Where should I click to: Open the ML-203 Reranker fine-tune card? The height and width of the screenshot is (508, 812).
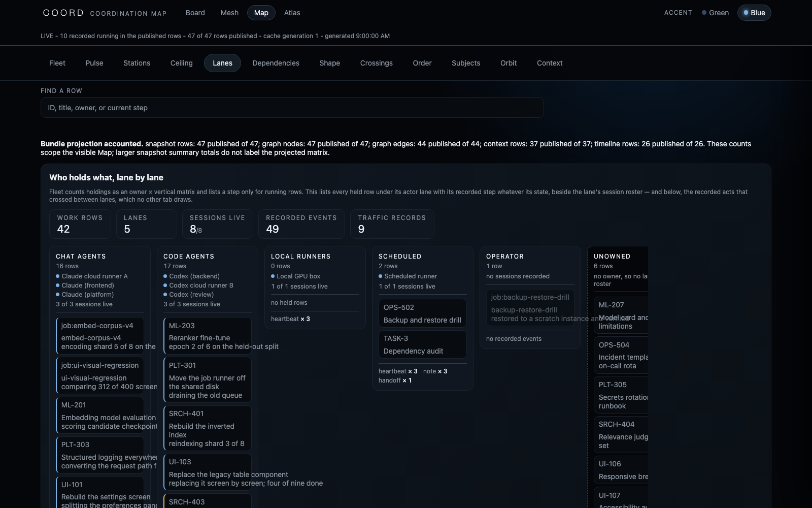[x=208, y=336]
